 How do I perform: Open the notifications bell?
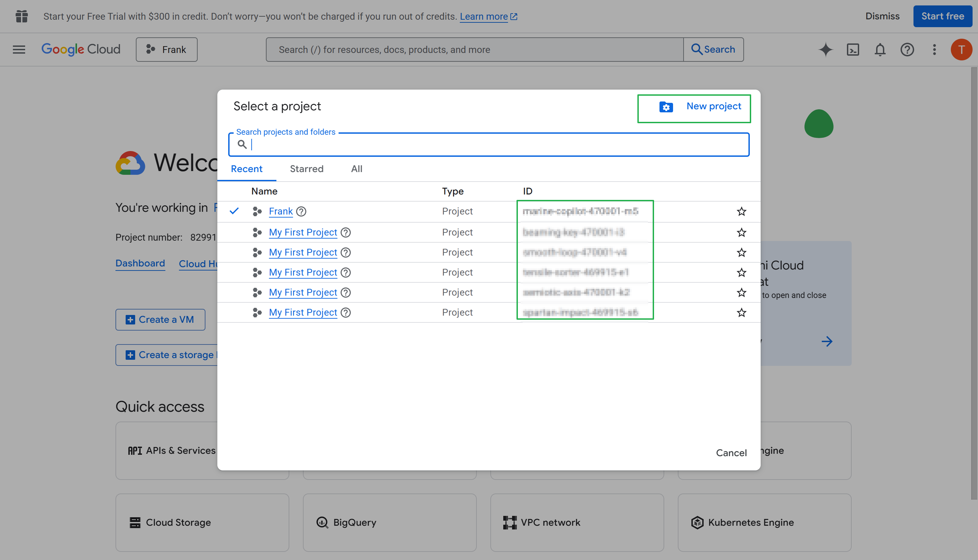point(880,50)
